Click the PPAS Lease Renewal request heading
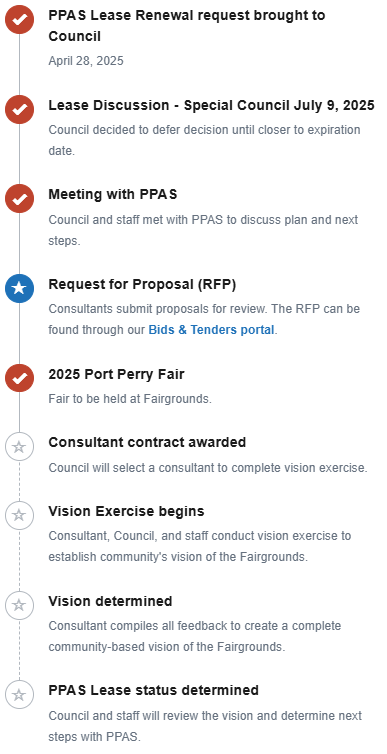 [x=187, y=26]
